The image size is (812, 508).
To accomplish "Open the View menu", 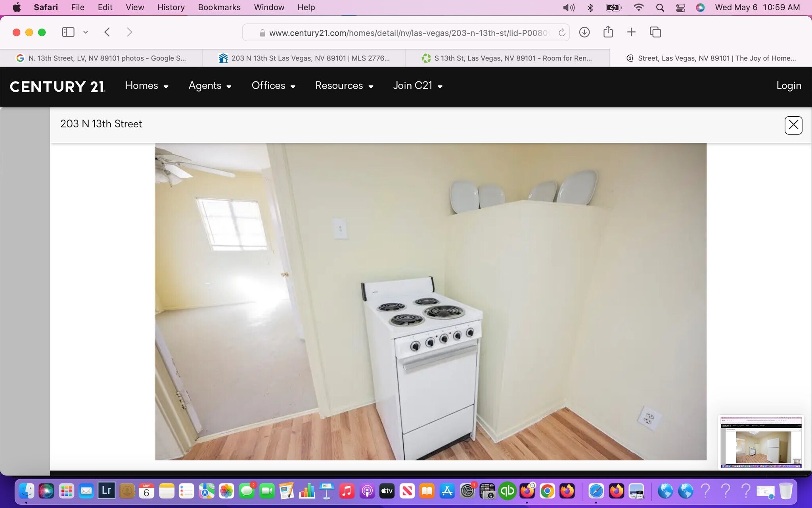I will coord(135,7).
